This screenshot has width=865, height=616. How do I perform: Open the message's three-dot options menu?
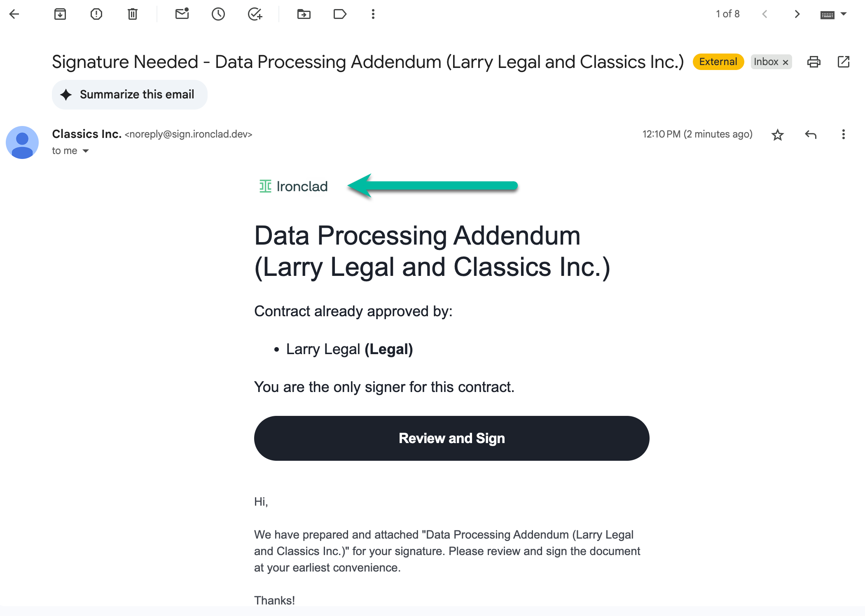point(843,135)
